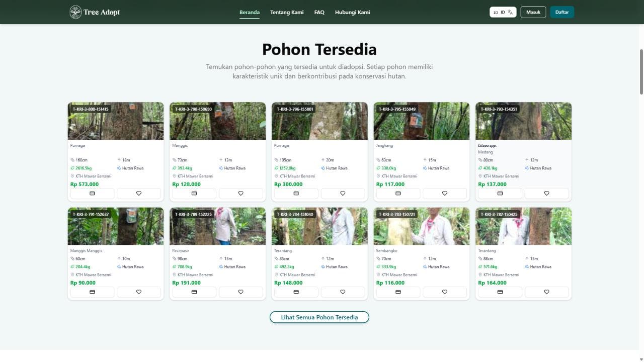The width and height of the screenshot is (644, 362).
Task: Toggle favorite heart for tree T-KRI-3-782-150425
Action: point(547,292)
